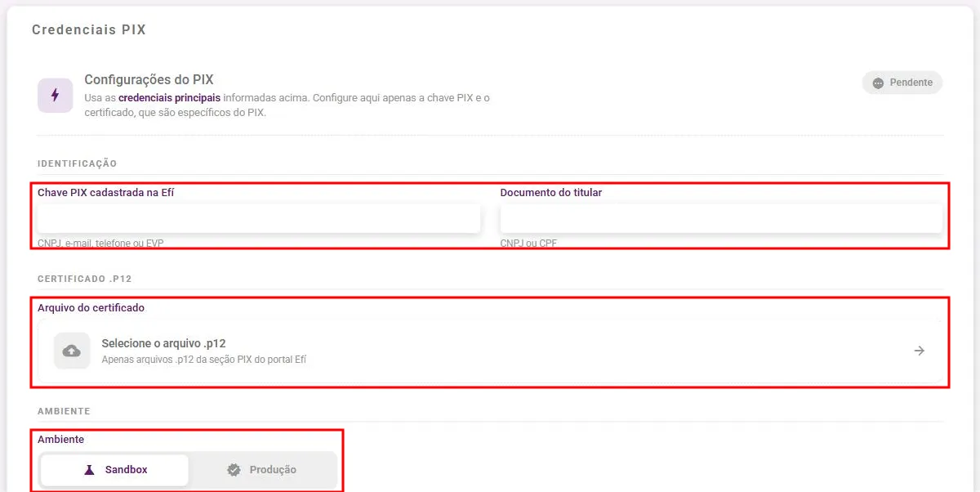Click the hint text CNPJ ou CPF
This screenshot has height=492, width=980.
[x=529, y=244]
